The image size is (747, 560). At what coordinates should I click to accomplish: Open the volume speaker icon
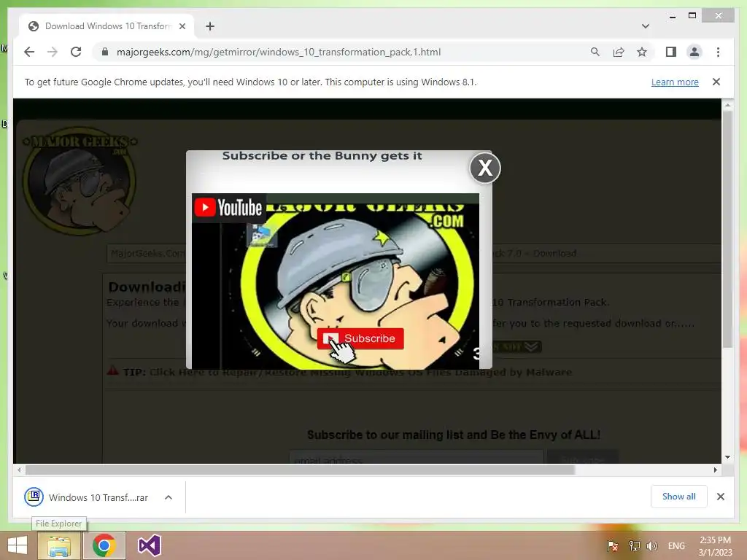(x=651, y=546)
